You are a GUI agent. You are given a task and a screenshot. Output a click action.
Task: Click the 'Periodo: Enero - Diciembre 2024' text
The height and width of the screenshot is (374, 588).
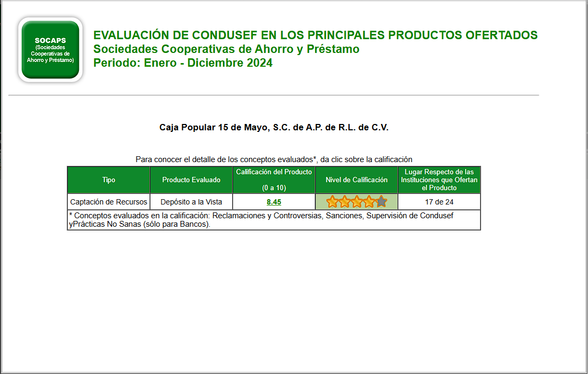[183, 63]
